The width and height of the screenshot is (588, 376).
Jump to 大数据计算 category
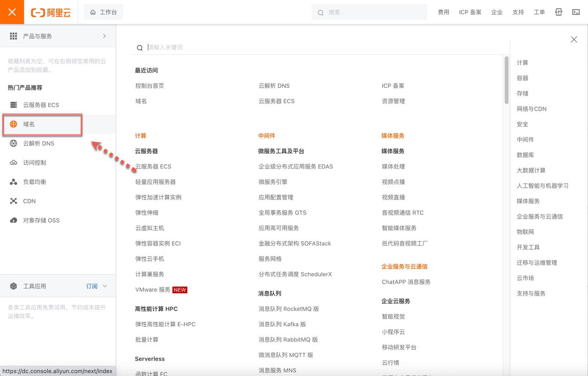[x=531, y=170]
